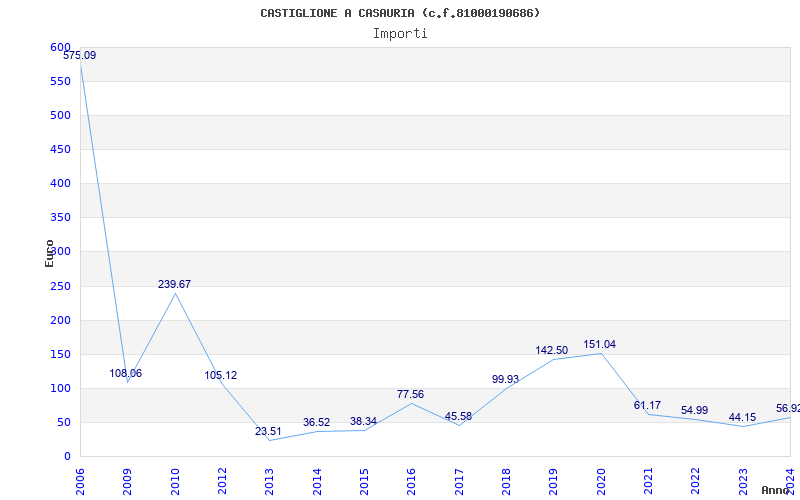Image resolution: width=800 pixels, height=500 pixels.
Task: Click the 142.50 data label
Action: (x=552, y=351)
